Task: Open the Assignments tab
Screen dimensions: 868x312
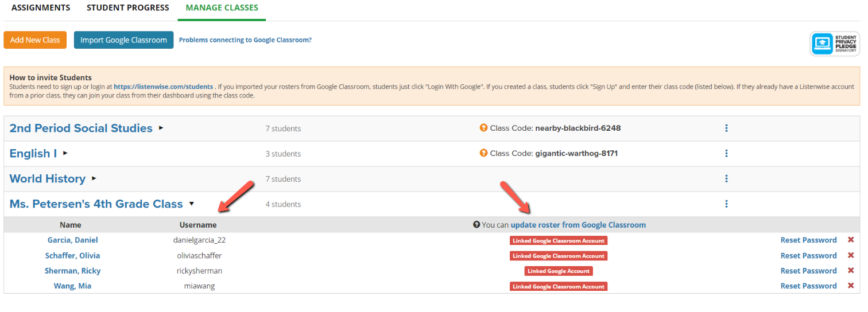Action: coord(41,8)
